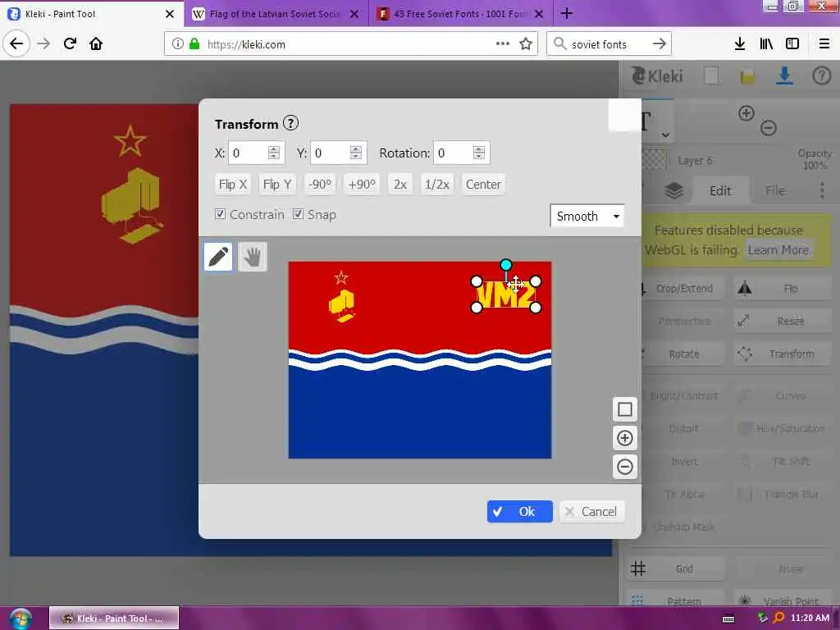Rotate selection by -90 degrees
The width and height of the screenshot is (840, 630).
pyautogui.click(x=320, y=185)
